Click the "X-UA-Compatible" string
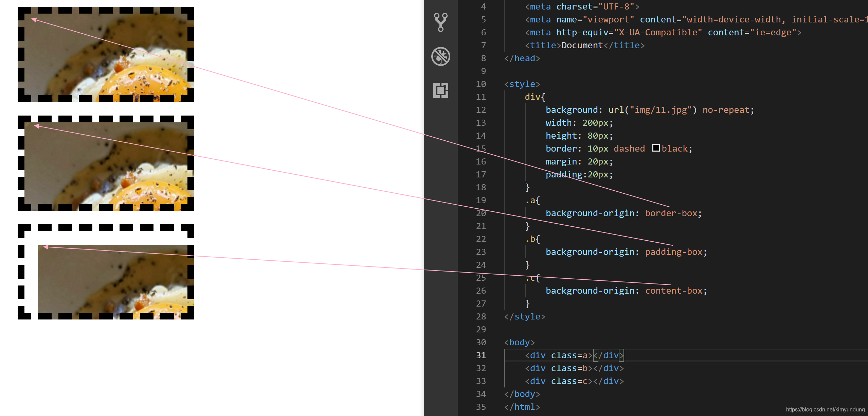The height and width of the screenshot is (416, 868). coord(658,32)
